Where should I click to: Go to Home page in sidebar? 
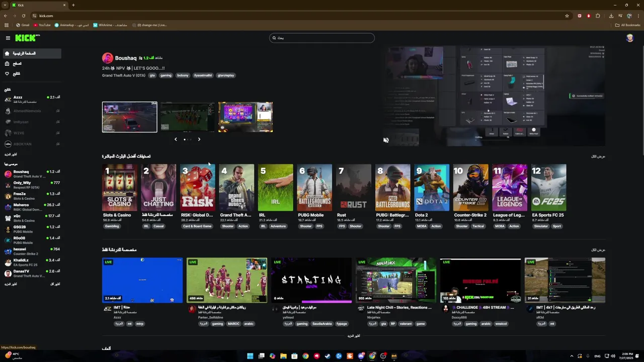(32, 53)
